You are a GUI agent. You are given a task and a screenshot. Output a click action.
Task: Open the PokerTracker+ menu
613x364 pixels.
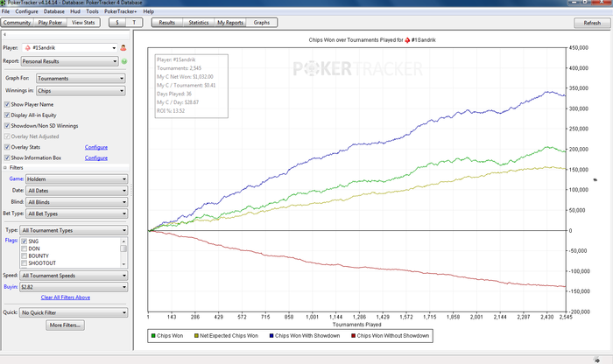coord(121,11)
